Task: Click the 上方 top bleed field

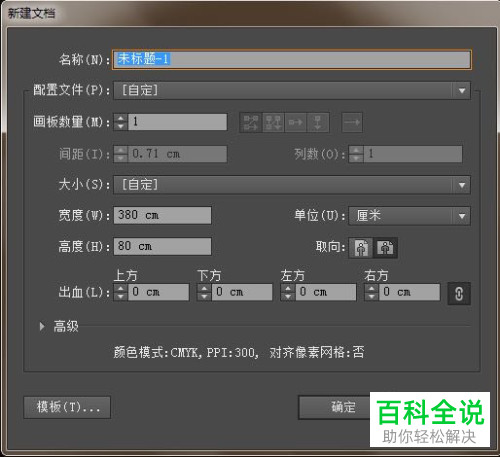Action: pyautogui.click(x=159, y=292)
